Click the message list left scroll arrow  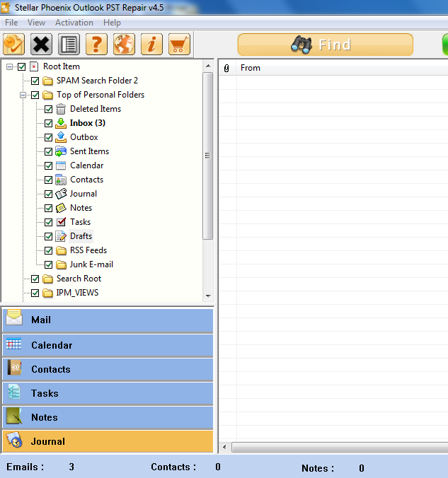pyautogui.click(x=224, y=448)
